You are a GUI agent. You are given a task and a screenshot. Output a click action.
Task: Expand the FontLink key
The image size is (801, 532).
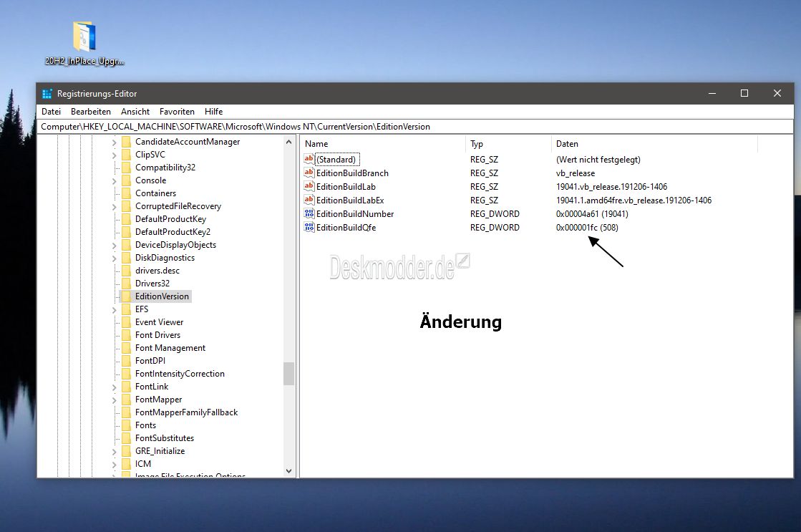click(x=114, y=387)
